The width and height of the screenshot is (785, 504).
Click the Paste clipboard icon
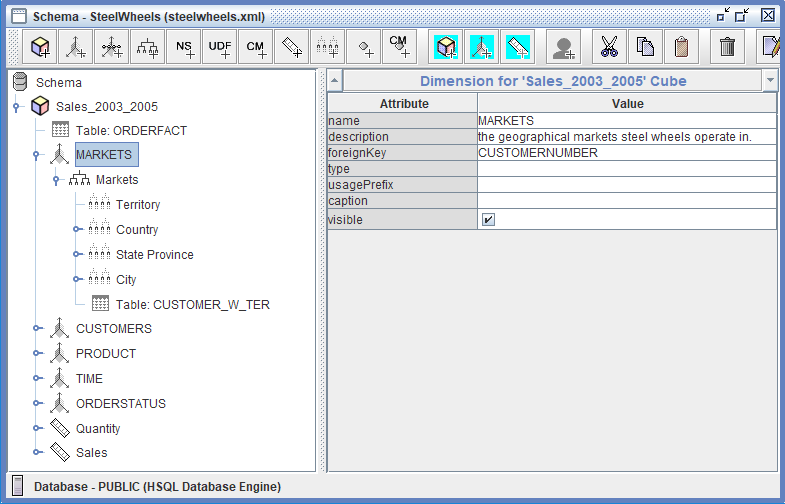coord(680,47)
